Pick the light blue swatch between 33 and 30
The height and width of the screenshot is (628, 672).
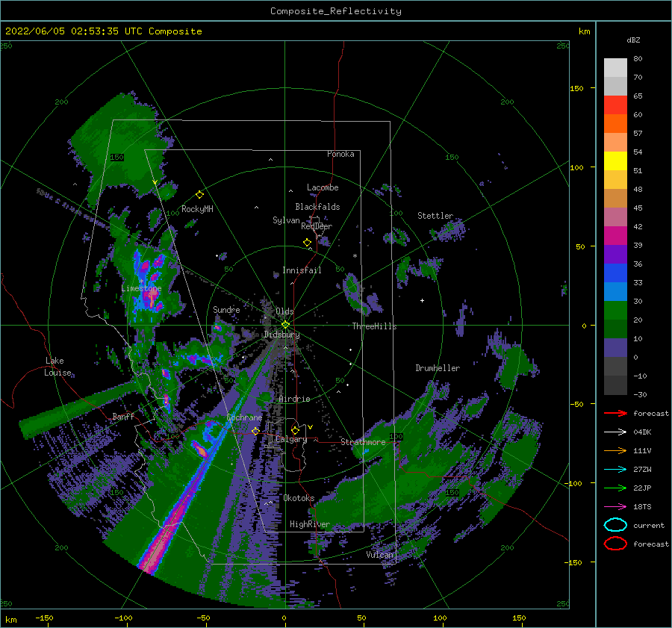pos(615,291)
